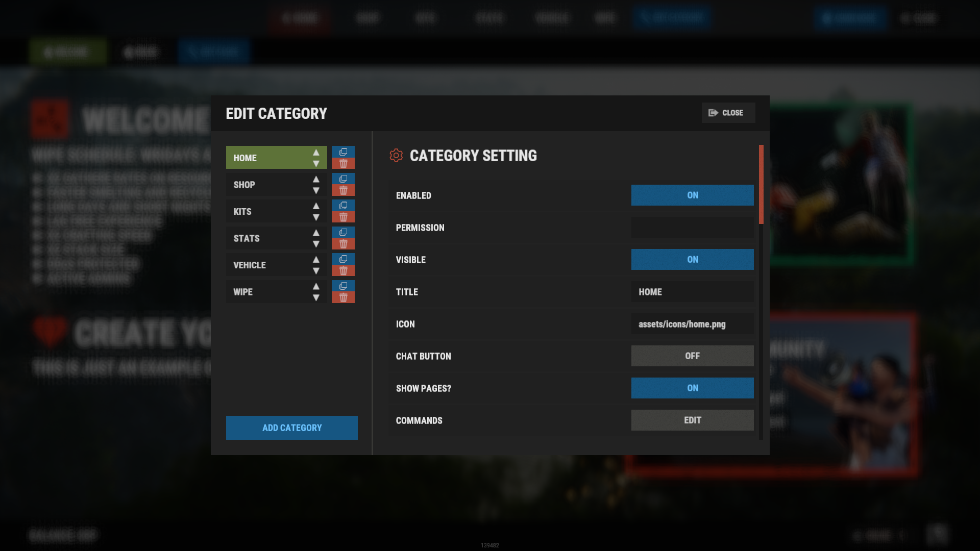Click the Category Setting gear icon
The image size is (980, 551).
tap(396, 156)
